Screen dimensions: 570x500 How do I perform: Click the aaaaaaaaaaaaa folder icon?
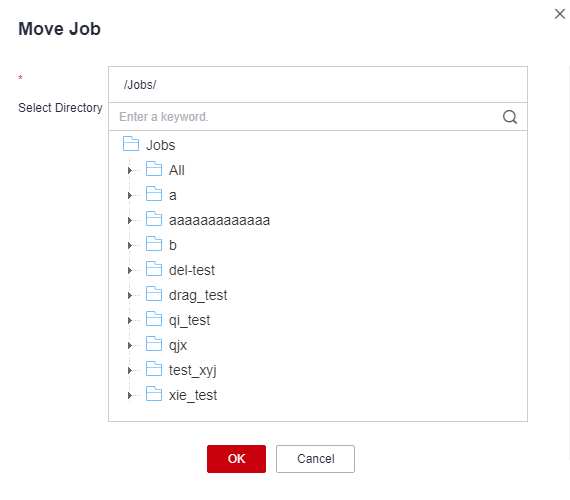[154, 219]
